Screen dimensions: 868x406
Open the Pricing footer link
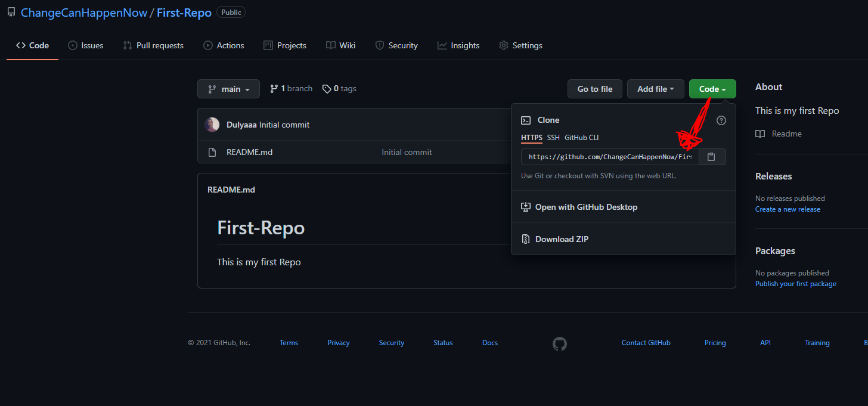[x=715, y=343]
